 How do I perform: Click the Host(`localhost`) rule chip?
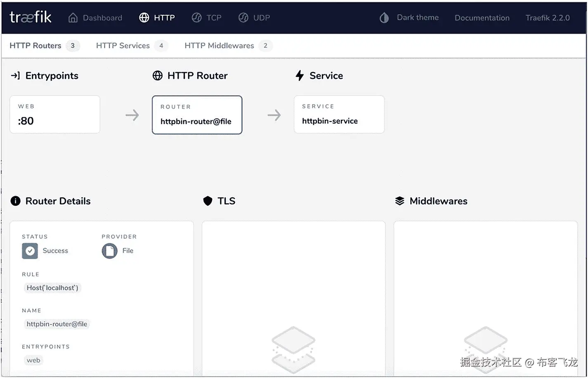click(52, 288)
